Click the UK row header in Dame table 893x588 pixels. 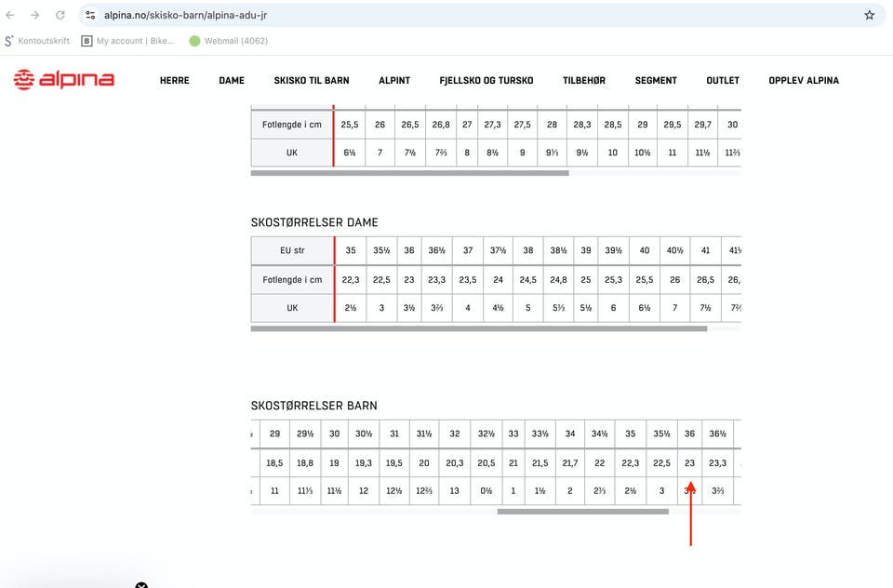292,308
